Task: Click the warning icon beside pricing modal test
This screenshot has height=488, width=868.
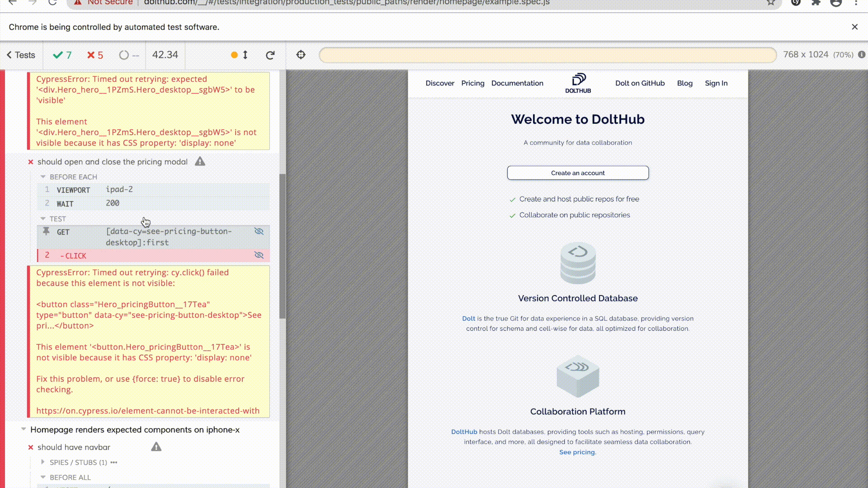Action: 200,161
